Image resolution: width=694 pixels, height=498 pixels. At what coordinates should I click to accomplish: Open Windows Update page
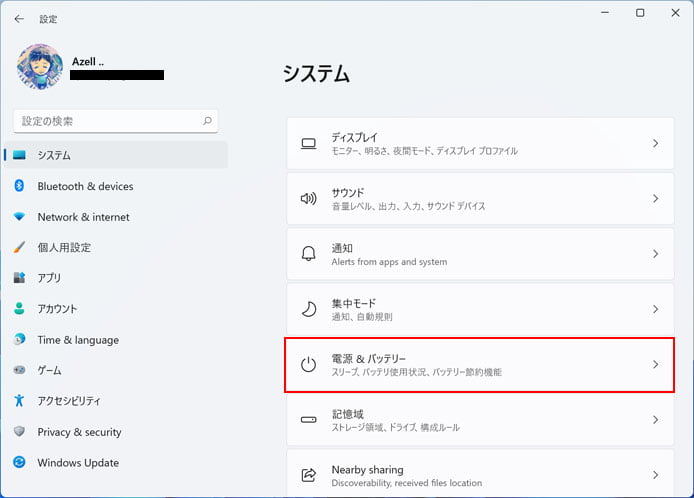pos(116,462)
